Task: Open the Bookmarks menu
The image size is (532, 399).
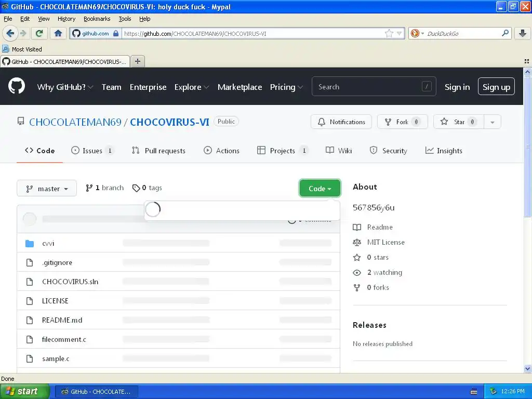Action: pyautogui.click(x=97, y=19)
